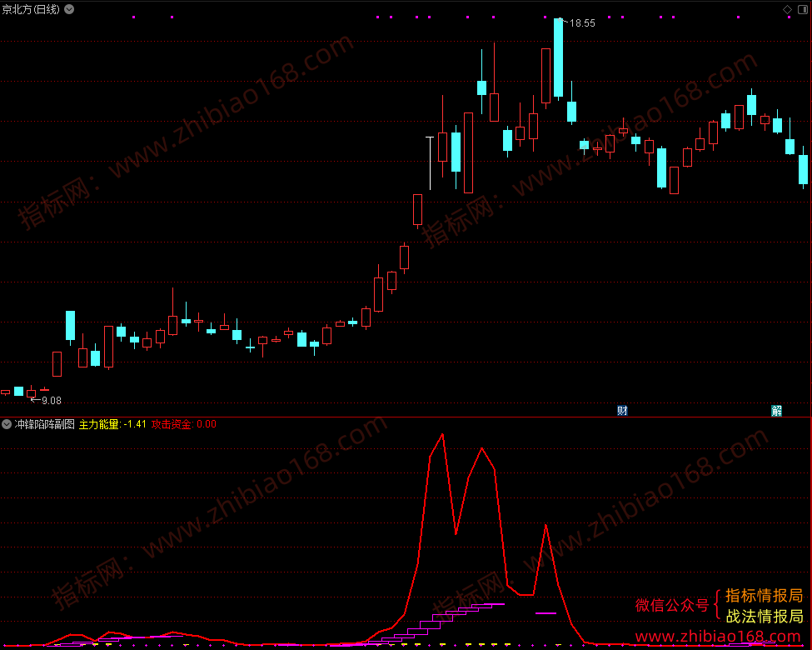This screenshot has height=650, width=812.
Task: Open the 财 financial marker icon
Action: tap(622, 411)
